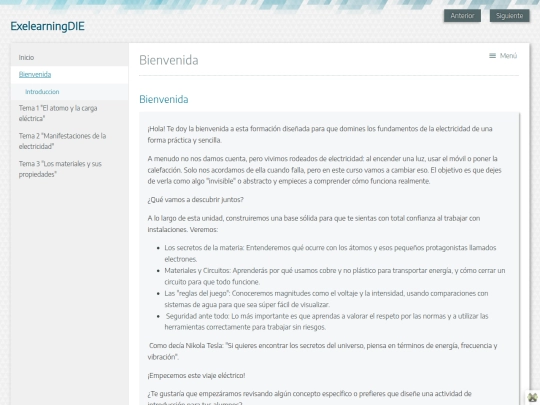540x405 pixels.
Task: Click the paragraph starting "¡Hola! Te doy"
Action: click(320, 134)
